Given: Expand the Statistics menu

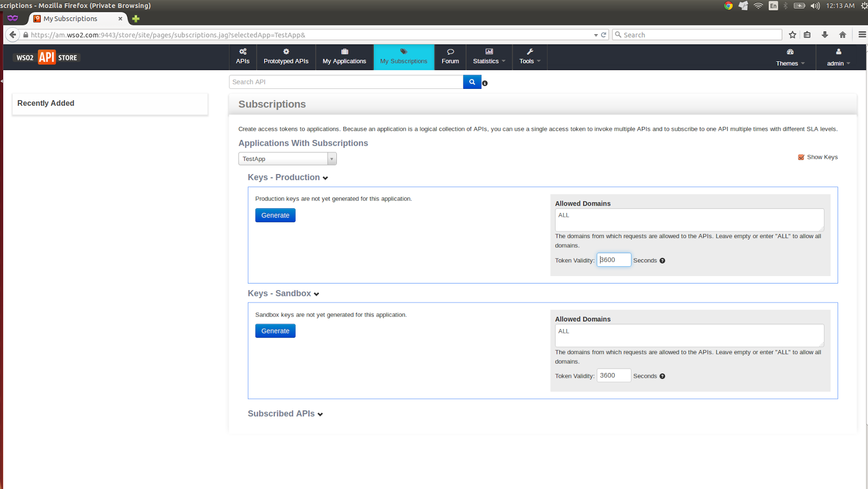Looking at the screenshot, I should 489,57.
